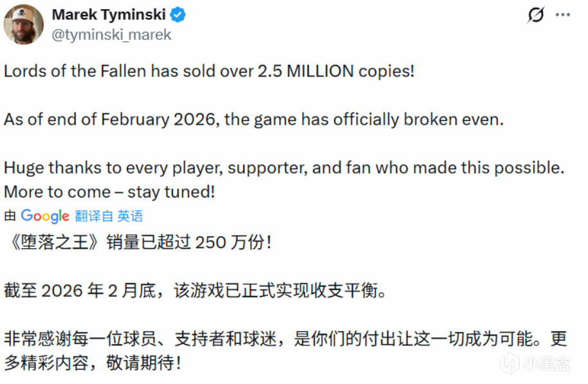Click the Marek Tyminski display name
588x384 pixels.
tap(109, 14)
